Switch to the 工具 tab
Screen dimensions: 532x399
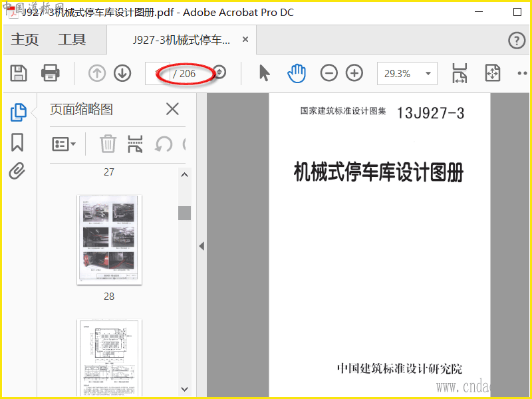click(72, 40)
